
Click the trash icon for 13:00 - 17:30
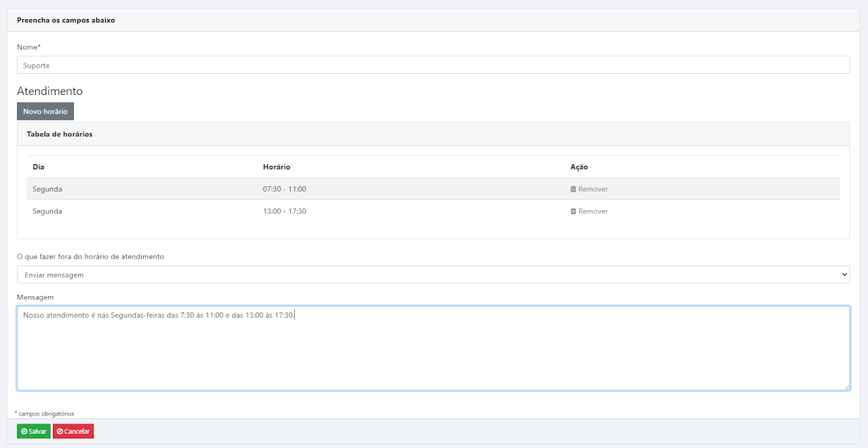click(x=573, y=211)
